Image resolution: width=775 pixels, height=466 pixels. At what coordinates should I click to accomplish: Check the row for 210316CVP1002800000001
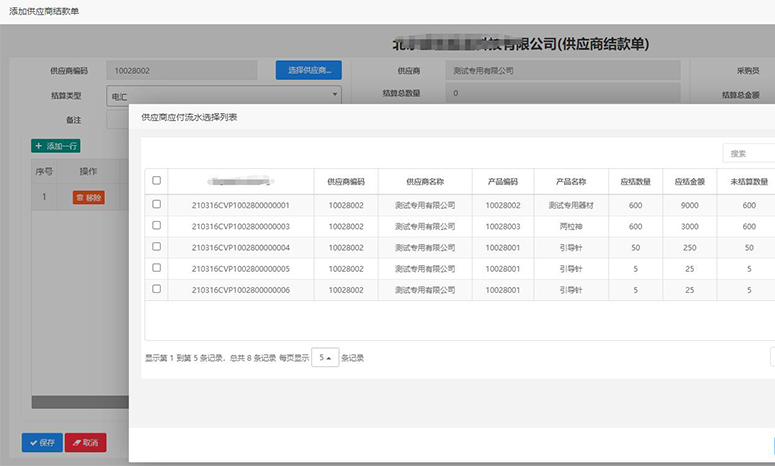point(156,204)
